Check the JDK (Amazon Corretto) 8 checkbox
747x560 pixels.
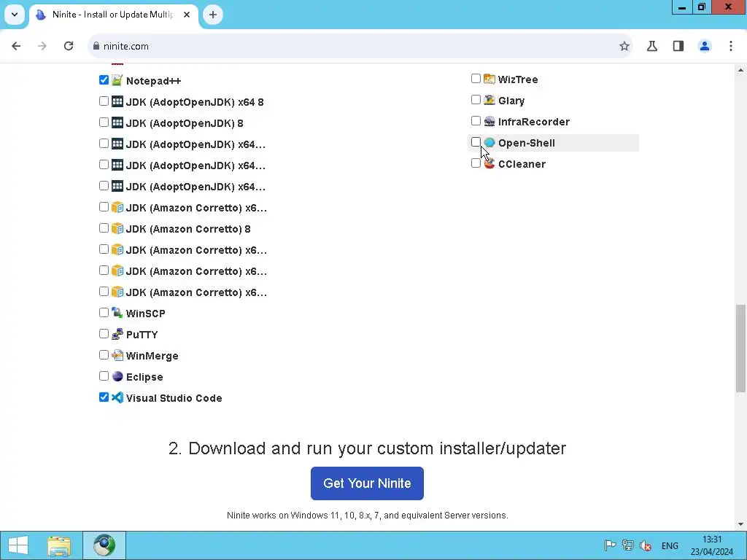tap(104, 227)
